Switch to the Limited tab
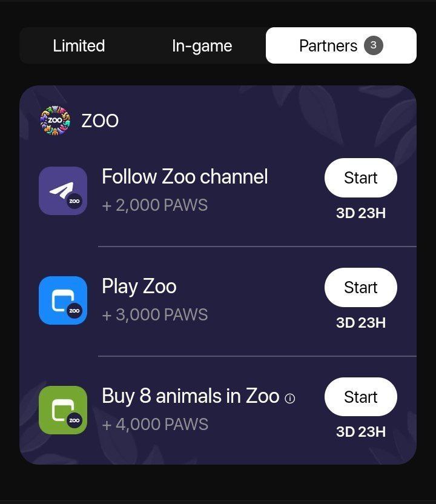 click(x=79, y=45)
